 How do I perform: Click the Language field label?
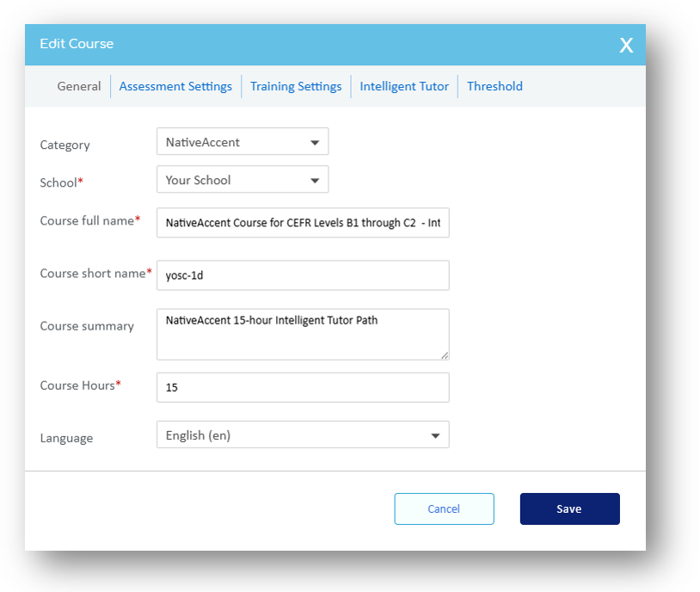tap(66, 438)
